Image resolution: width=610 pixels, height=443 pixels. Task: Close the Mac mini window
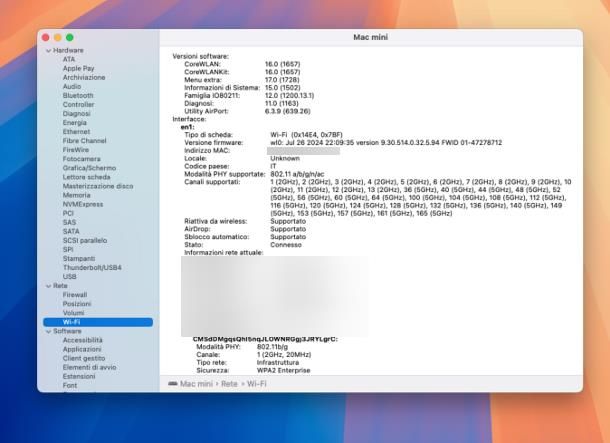[46, 37]
